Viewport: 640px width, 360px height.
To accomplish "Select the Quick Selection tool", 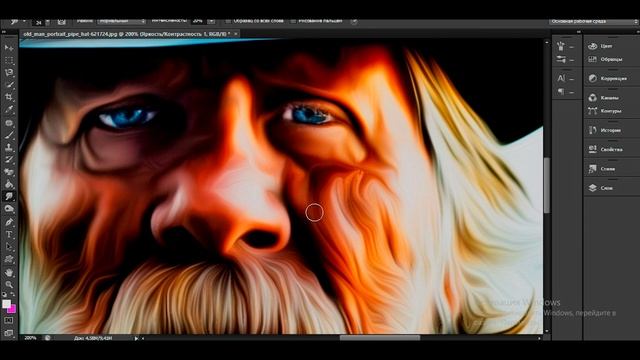I will coord(9,85).
